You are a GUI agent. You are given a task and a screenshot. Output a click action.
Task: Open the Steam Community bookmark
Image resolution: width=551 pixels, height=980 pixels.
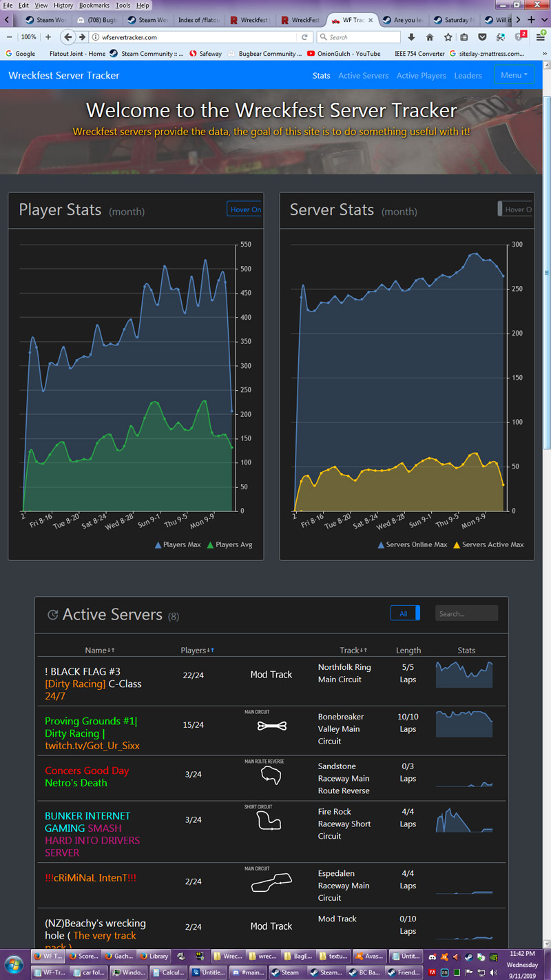point(147,53)
